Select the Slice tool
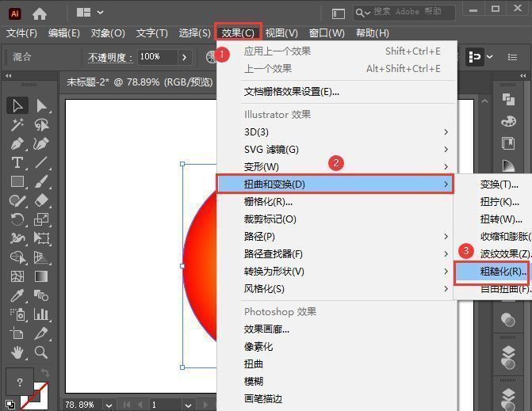 41,333
